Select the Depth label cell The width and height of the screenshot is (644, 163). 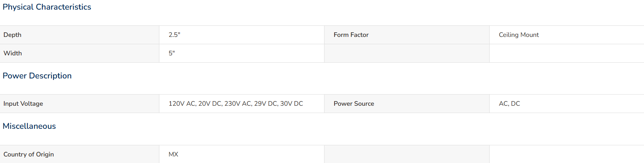coord(79,35)
